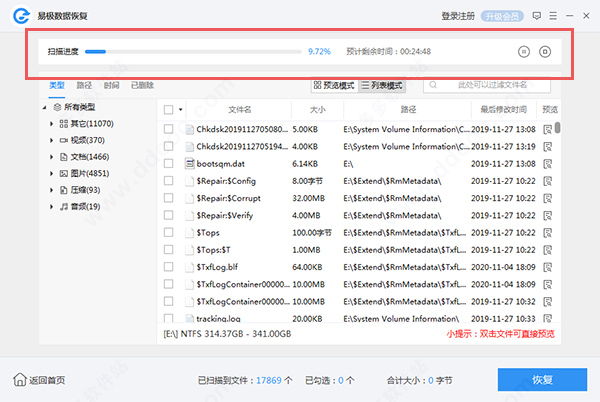Click the 升级会员 upgrade button
600x402 pixels.
coord(502,16)
